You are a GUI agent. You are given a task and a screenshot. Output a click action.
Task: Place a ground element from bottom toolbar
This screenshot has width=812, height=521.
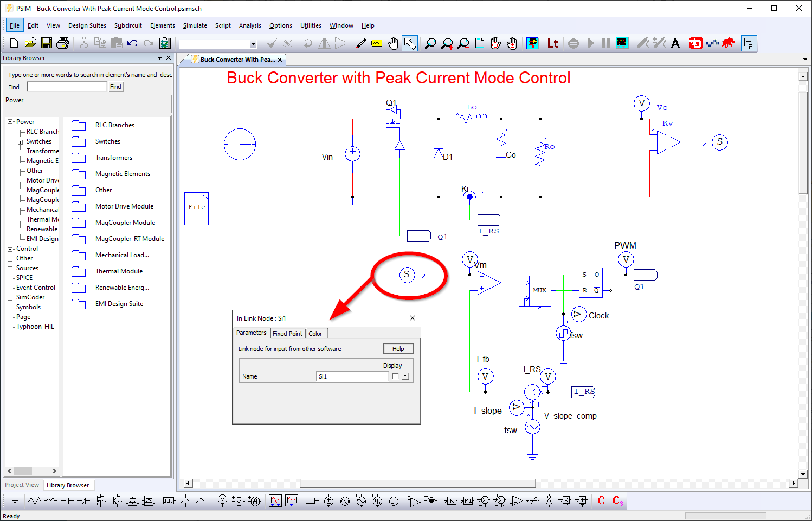point(15,501)
